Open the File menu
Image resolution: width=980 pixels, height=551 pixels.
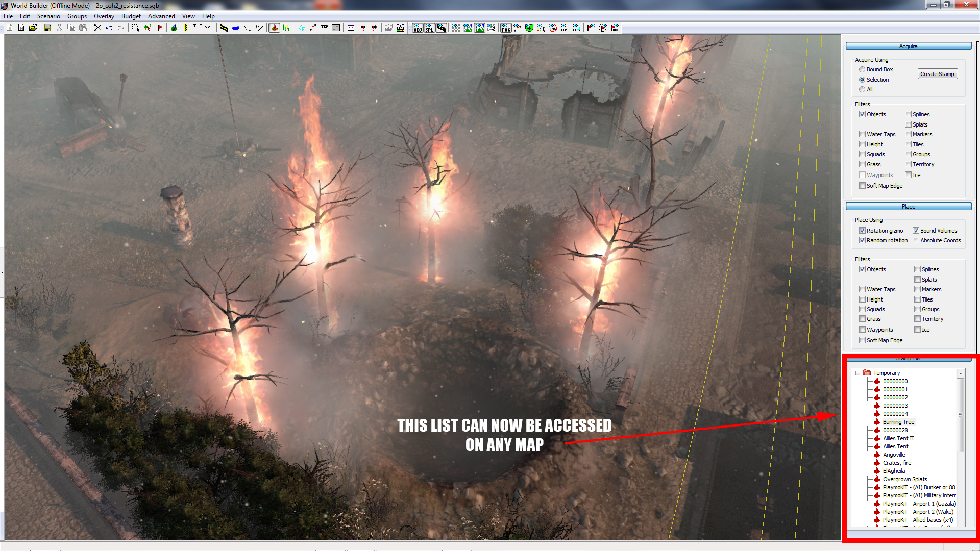pyautogui.click(x=8, y=16)
